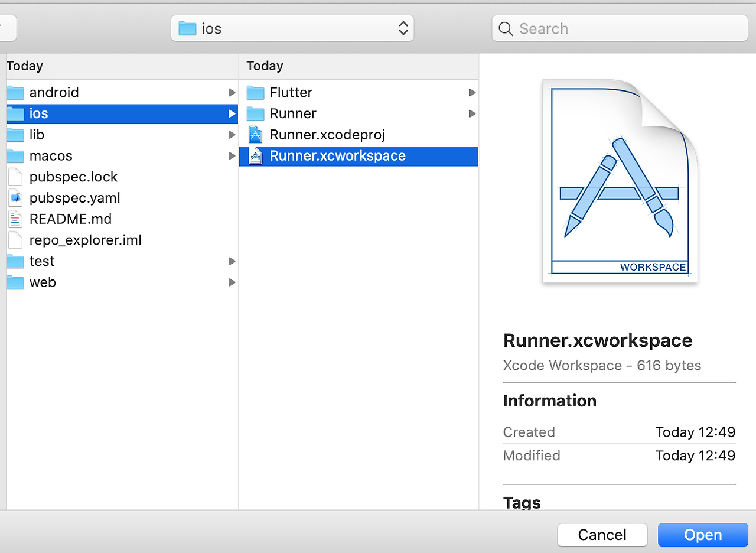Expand the web folder arrow
Screen dimensions: 756x553
[232, 283]
